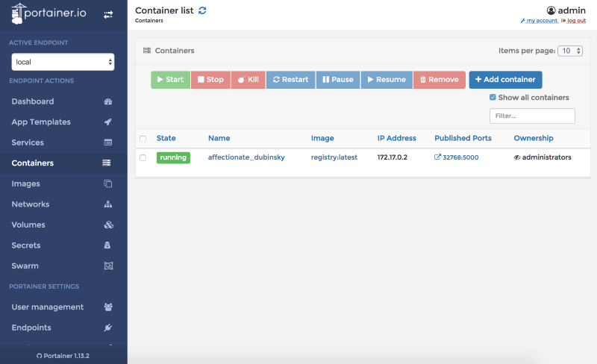This screenshot has height=364, width=597.
Task: Toggle the select-all checkbox in table header
Action: [x=143, y=139]
